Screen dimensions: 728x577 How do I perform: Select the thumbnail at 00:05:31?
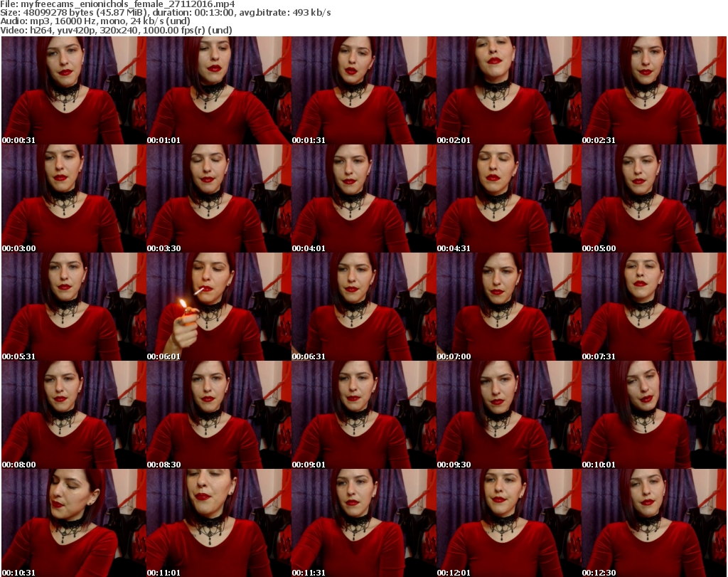click(x=74, y=307)
